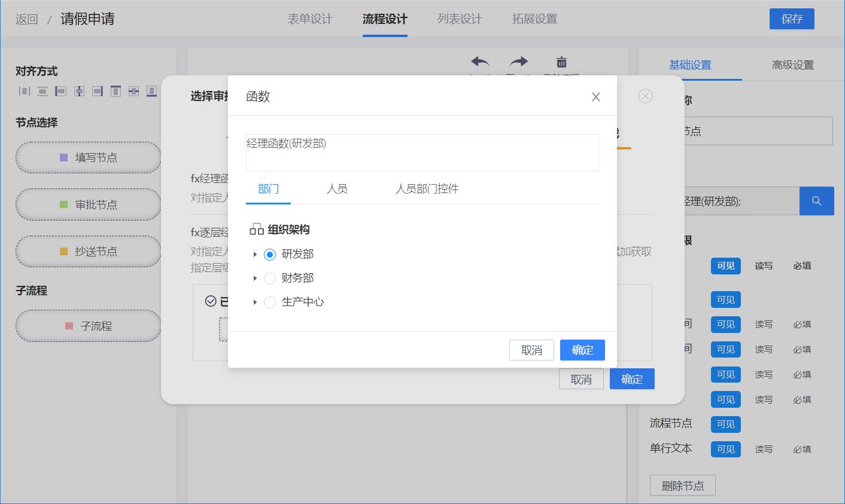Viewport: 845px width, 504px height.
Task: Click the 抄送节点 node label
Action: pyautogui.click(x=96, y=252)
